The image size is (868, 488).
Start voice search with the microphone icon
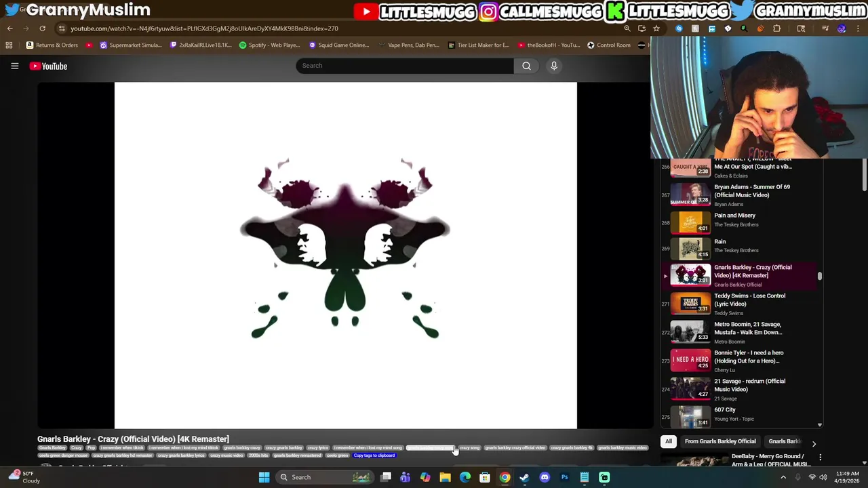pyautogui.click(x=554, y=66)
